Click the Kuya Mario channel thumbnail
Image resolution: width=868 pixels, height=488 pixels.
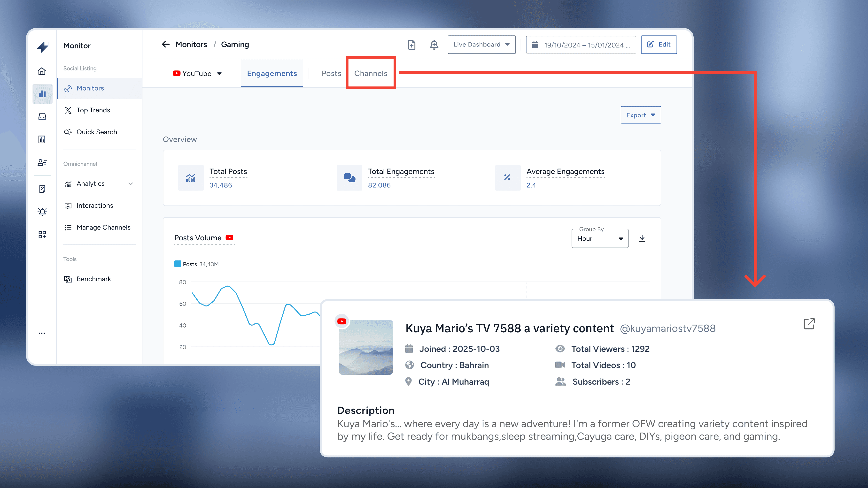366,347
